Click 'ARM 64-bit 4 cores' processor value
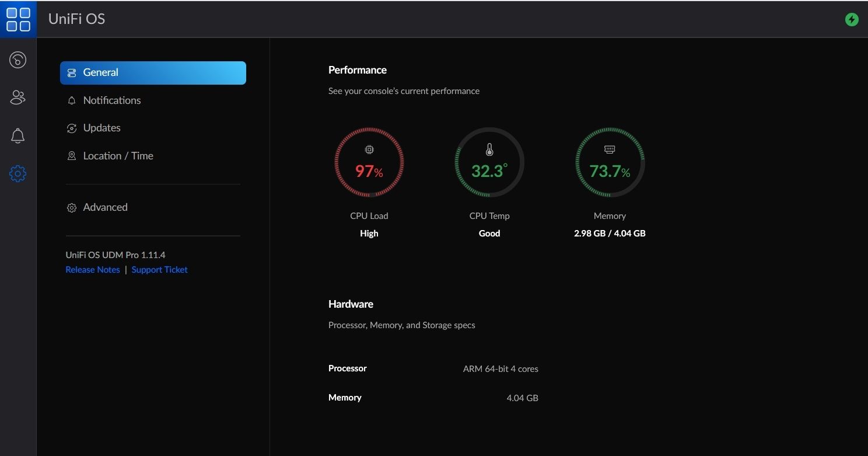 tap(501, 369)
